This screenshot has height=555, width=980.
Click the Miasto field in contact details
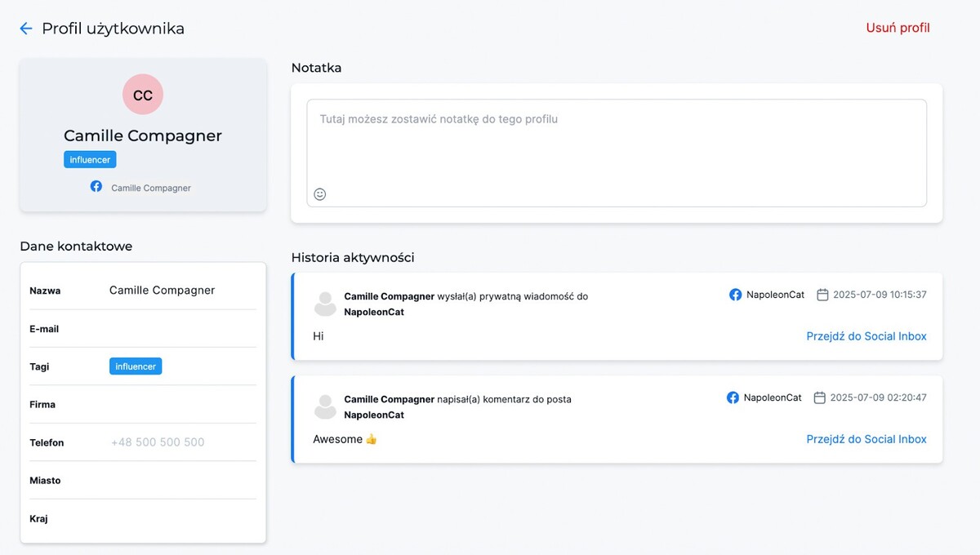[181, 481]
